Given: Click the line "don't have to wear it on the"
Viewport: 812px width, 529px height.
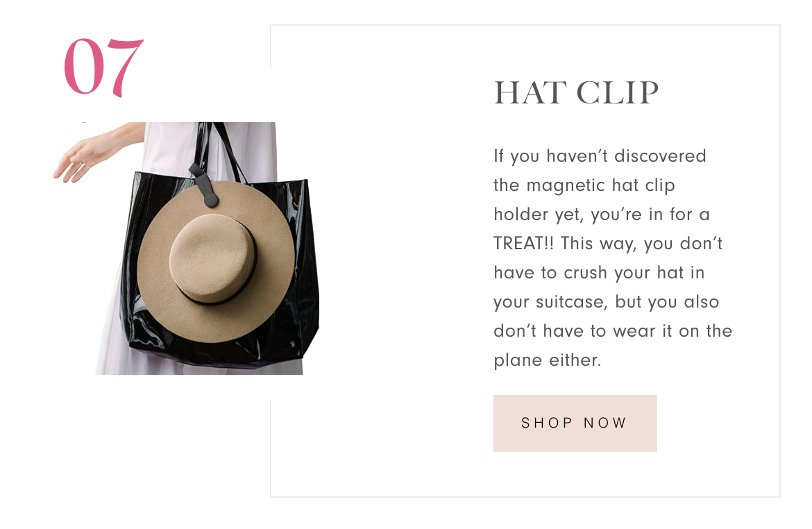Looking at the screenshot, I should pyautogui.click(x=613, y=331).
